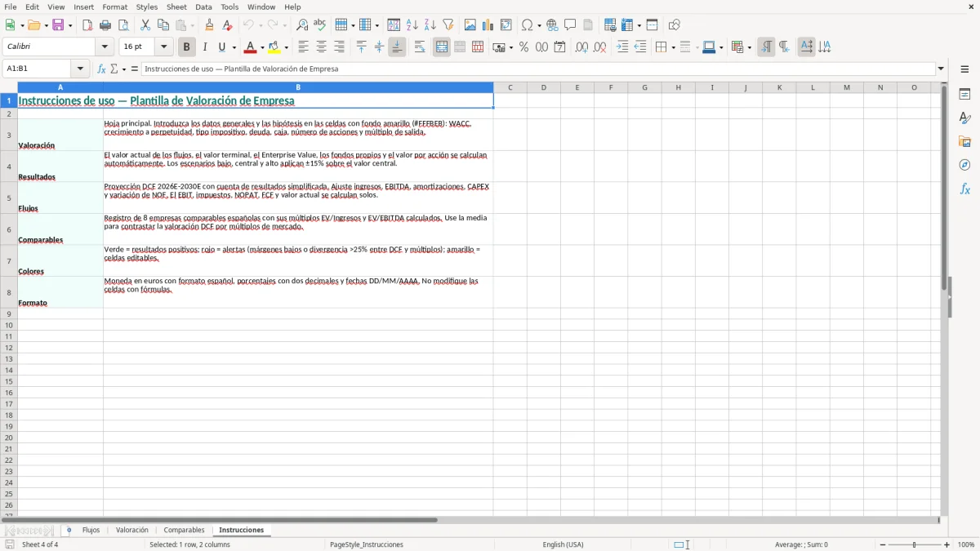
Task: Click the Save document icon
Action: pyautogui.click(x=58, y=25)
